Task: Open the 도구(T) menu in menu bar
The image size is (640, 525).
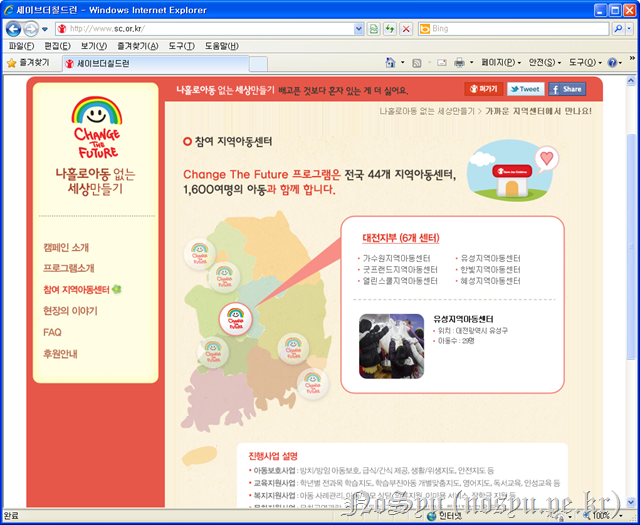Action: click(181, 46)
